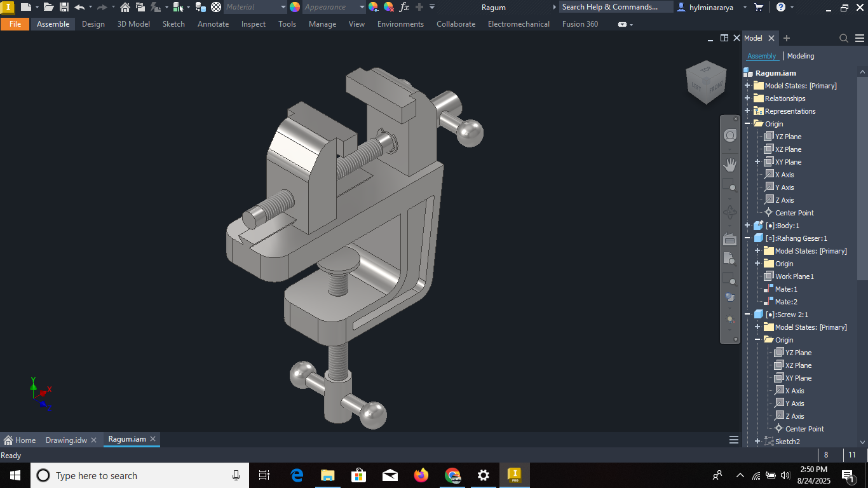Create a new file with the New icon
This screenshot has width=868, height=488.
point(26,7)
